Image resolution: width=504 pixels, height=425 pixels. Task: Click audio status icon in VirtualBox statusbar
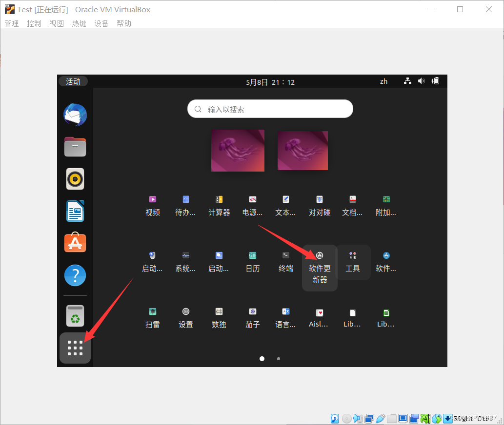pyautogui.click(x=358, y=419)
